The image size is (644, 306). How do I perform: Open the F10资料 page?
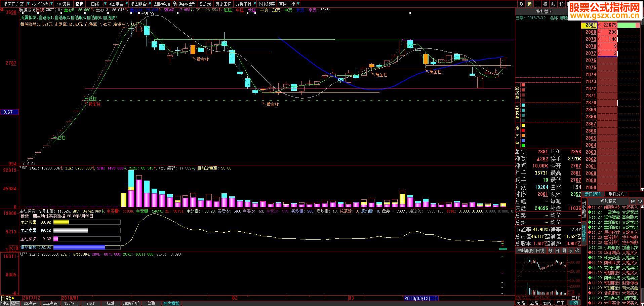click(63, 4)
